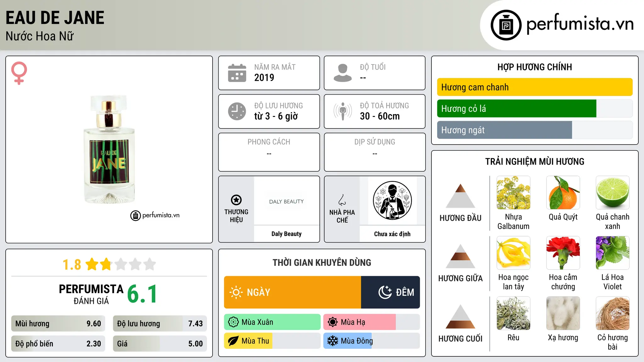
Task: Click the sun icon in Ngày bar
Action: point(236,292)
